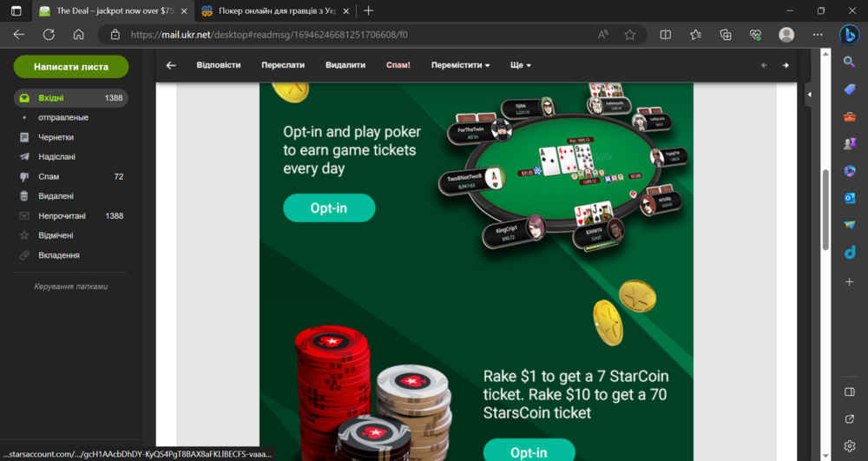Open sidebar search icon
The height and width of the screenshot is (461, 868).
(x=849, y=62)
